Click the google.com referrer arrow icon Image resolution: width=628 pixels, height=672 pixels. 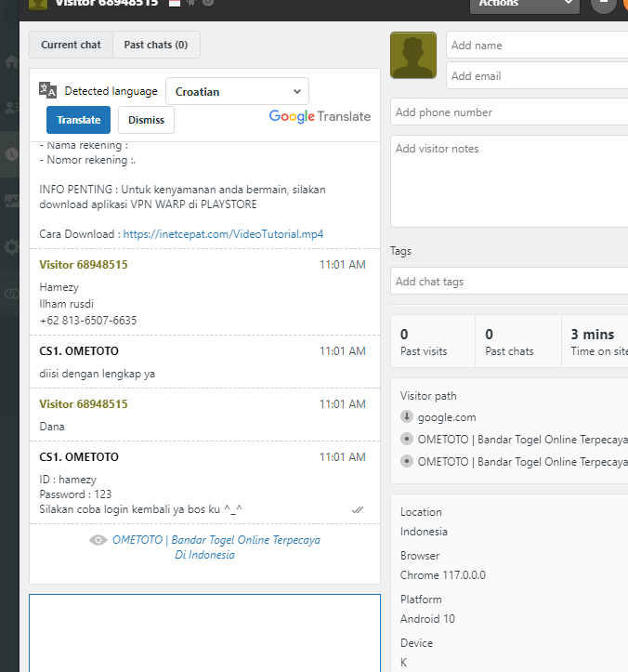pos(407,416)
